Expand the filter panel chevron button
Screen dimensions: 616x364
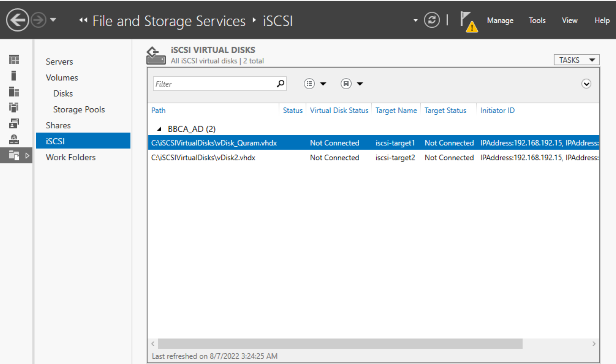coord(586,84)
